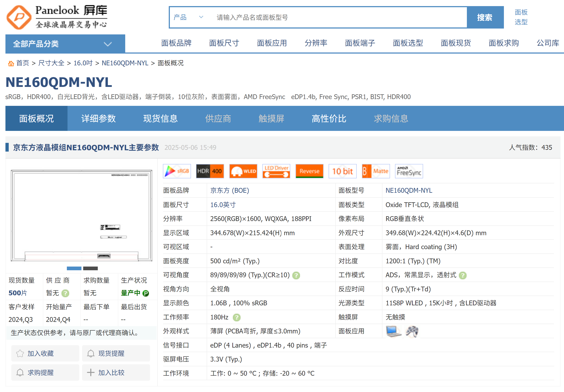
Task: Open 面板应用 in the navigation bar
Action: coord(272,43)
